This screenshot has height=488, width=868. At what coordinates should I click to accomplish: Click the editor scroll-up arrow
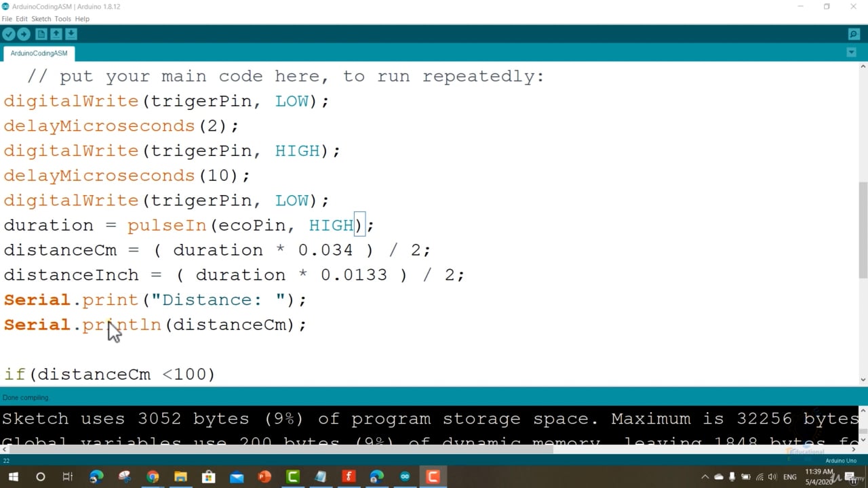click(x=863, y=66)
